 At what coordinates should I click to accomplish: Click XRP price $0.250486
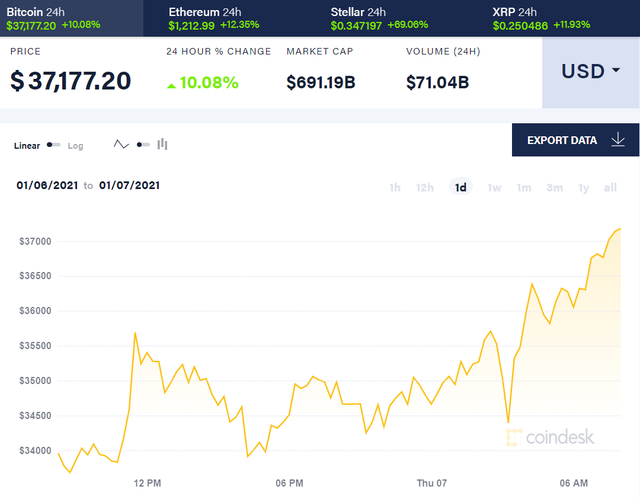tap(520, 26)
